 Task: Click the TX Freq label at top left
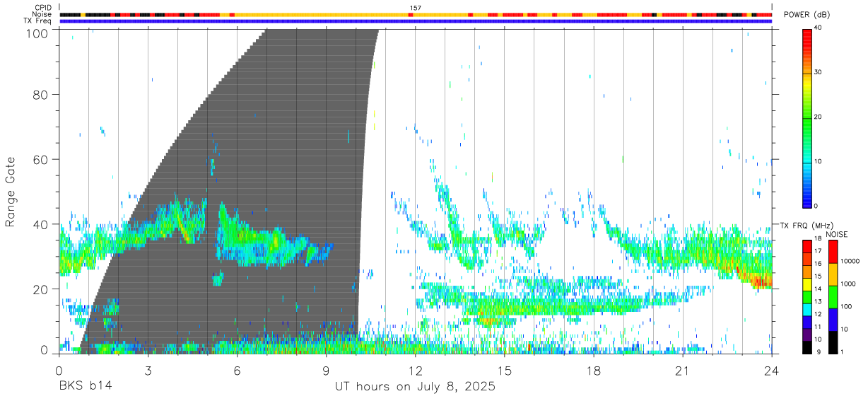point(38,21)
